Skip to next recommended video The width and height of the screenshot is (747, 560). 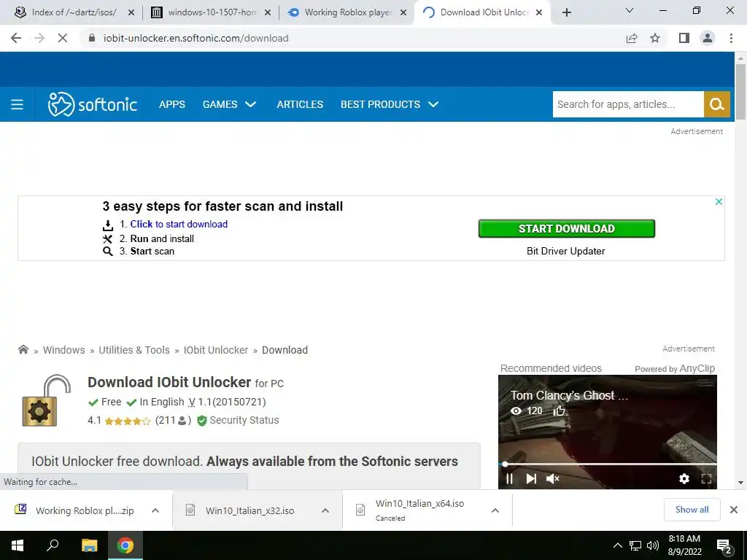(x=531, y=478)
